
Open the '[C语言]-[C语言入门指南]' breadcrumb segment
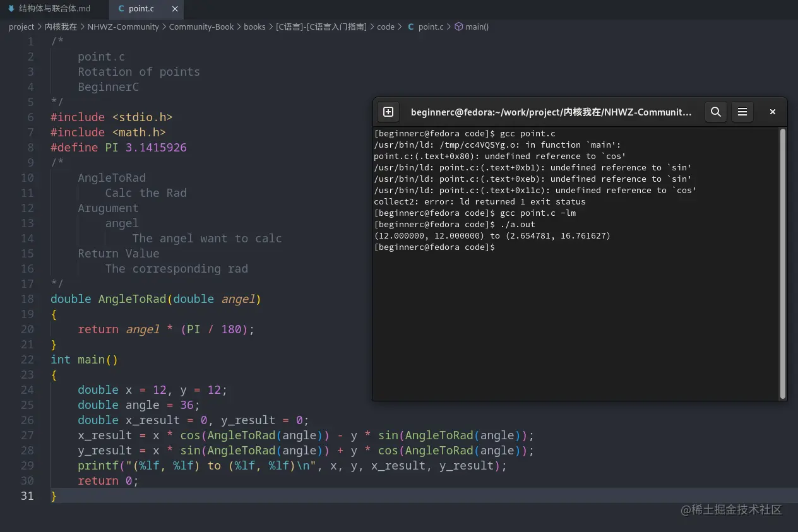(321, 27)
